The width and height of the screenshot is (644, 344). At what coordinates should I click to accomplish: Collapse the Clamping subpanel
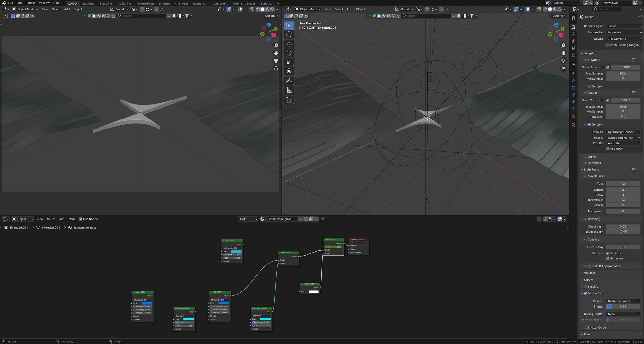594,219
